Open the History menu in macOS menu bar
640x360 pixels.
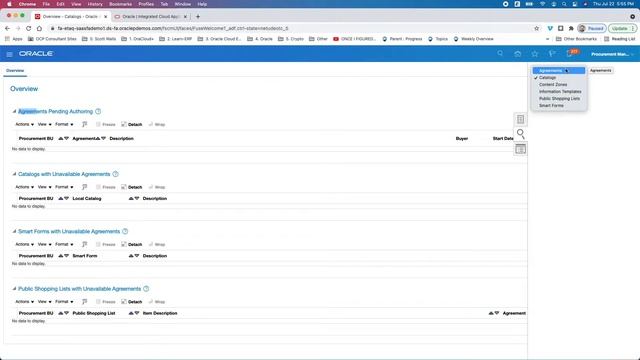pyautogui.click(x=95, y=4)
